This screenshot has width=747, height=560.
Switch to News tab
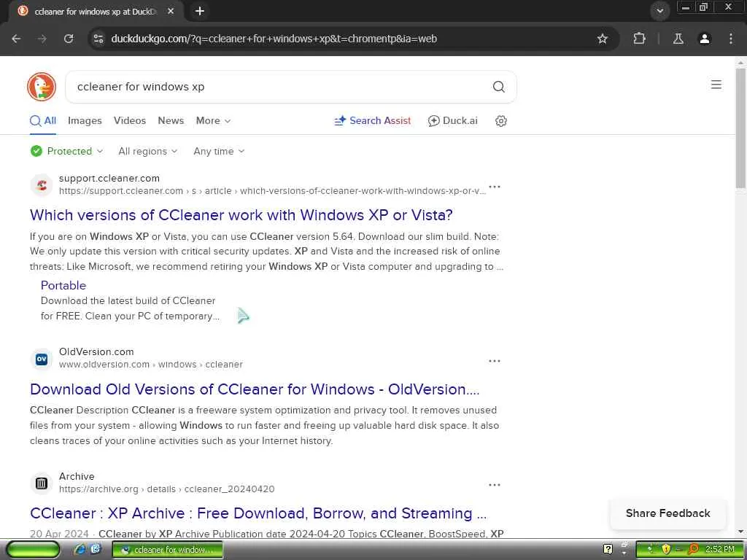point(171,121)
